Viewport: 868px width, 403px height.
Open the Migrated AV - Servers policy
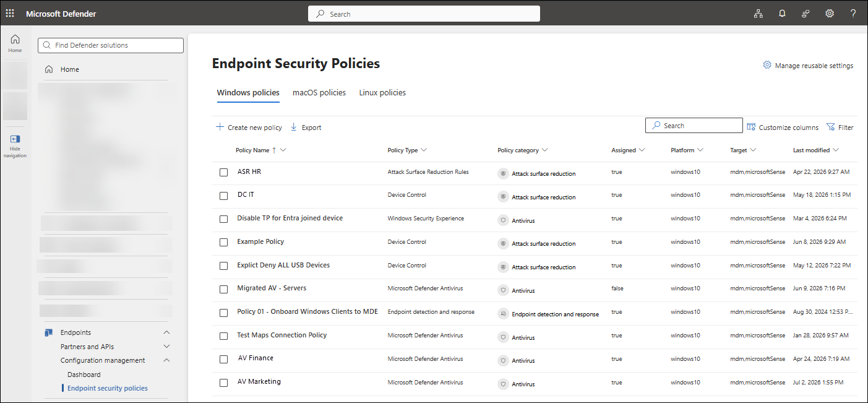pos(272,288)
